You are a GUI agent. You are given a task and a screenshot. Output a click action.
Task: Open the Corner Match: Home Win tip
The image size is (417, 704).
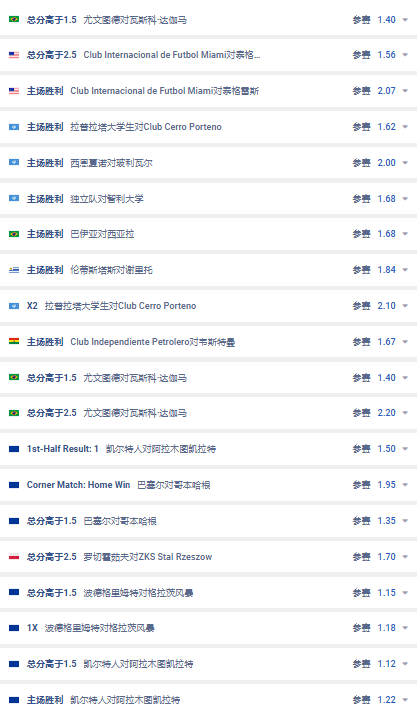tap(79, 485)
